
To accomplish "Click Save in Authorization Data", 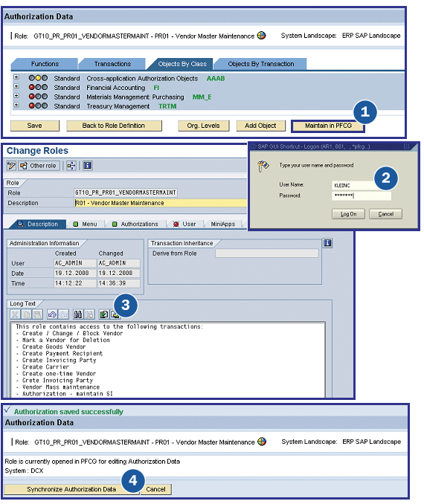I will click(35, 126).
